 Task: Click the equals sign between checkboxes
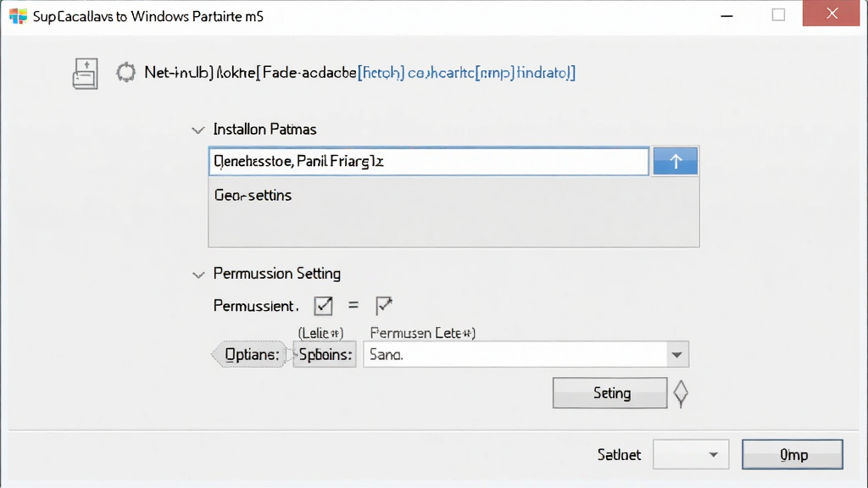pos(353,305)
